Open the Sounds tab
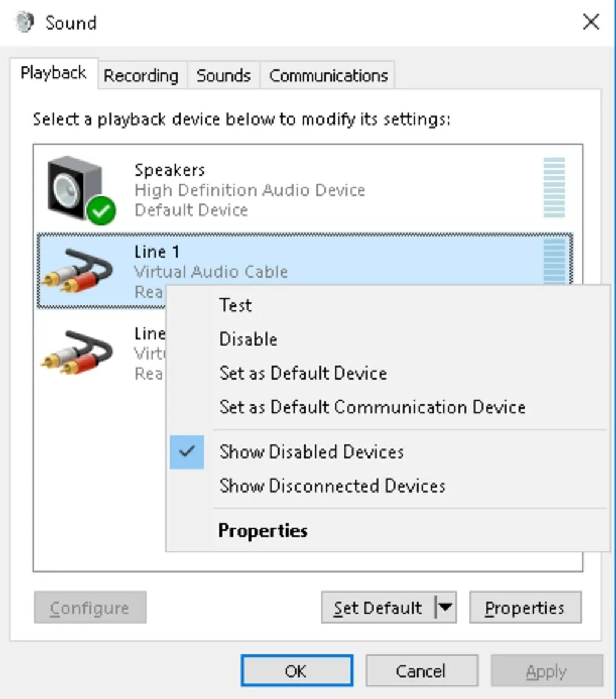The width and height of the screenshot is (616, 699). pos(223,75)
